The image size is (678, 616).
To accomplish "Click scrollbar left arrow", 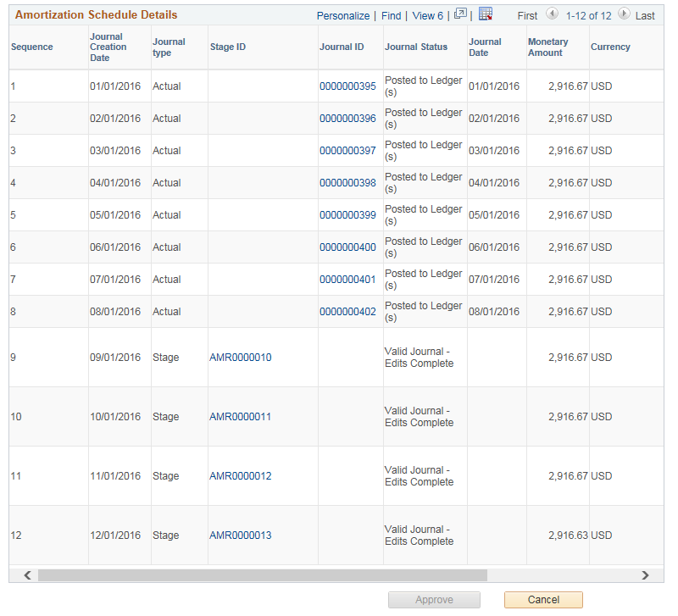I will coord(28,575).
